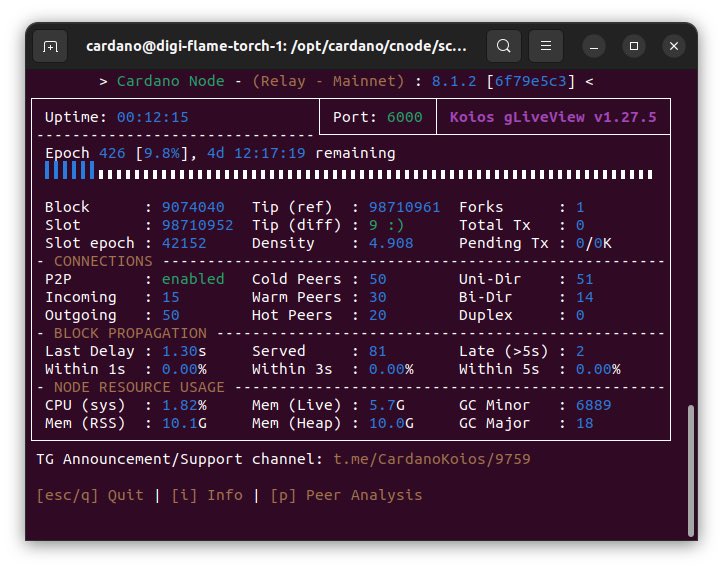
Task: Click the Hot Peers value 20
Action: 378,315
